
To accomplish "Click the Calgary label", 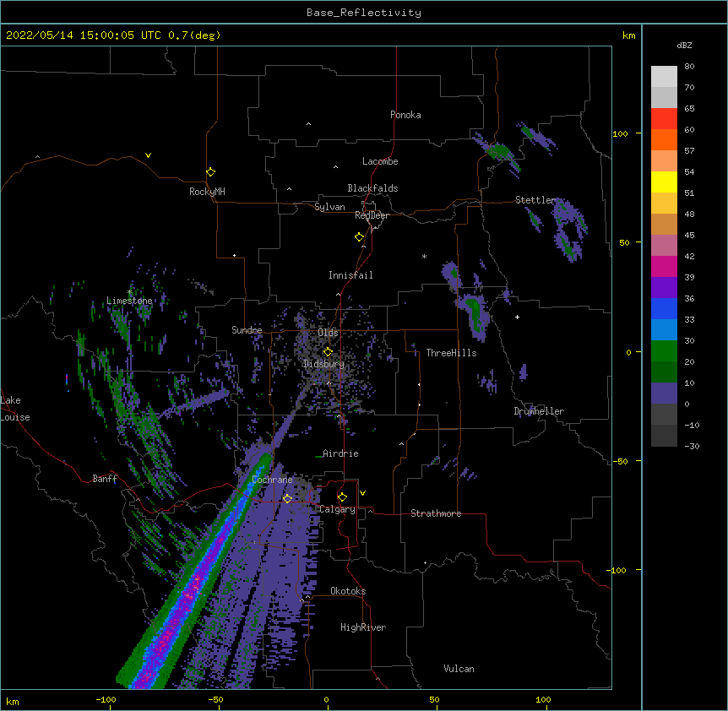I will (338, 509).
